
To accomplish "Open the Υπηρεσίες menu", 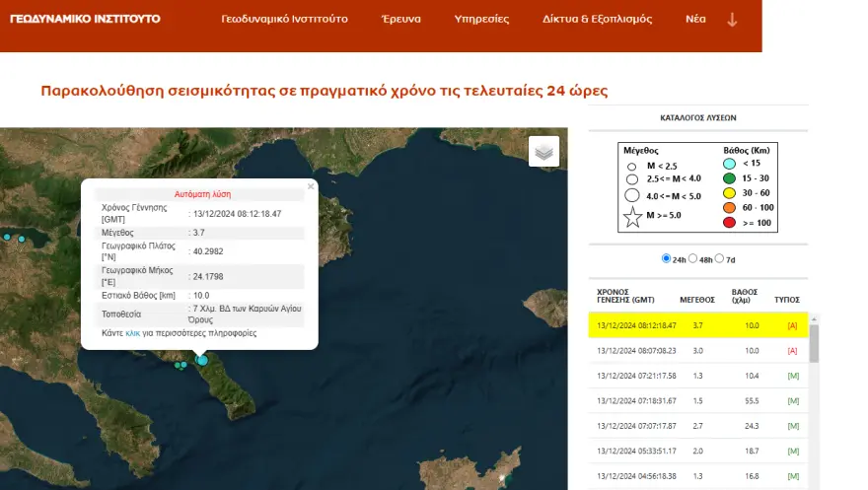I will [481, 20].
